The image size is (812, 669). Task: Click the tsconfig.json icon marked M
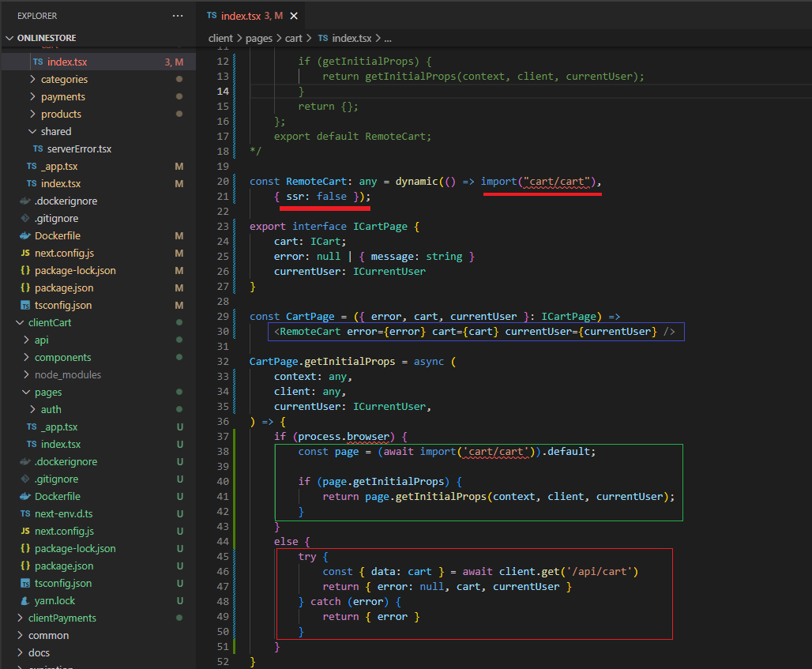(25, 305)
